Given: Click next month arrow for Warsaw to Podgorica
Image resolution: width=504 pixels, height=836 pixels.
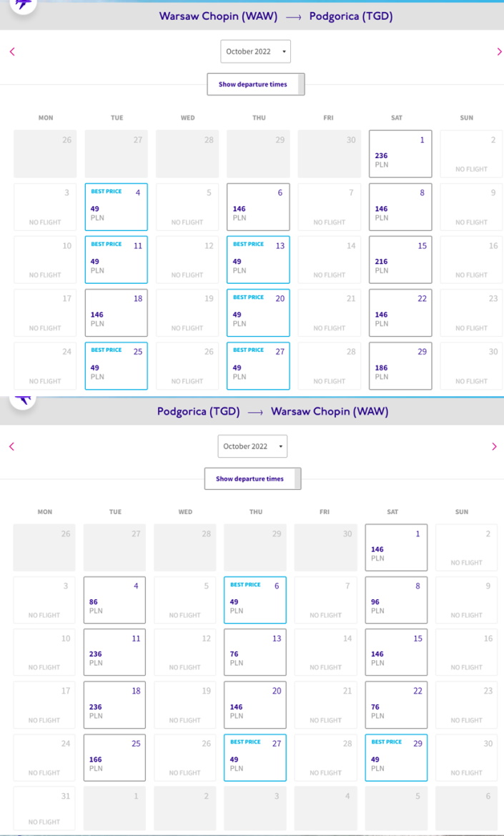Looking at the screenshot, I should point(499,51).
